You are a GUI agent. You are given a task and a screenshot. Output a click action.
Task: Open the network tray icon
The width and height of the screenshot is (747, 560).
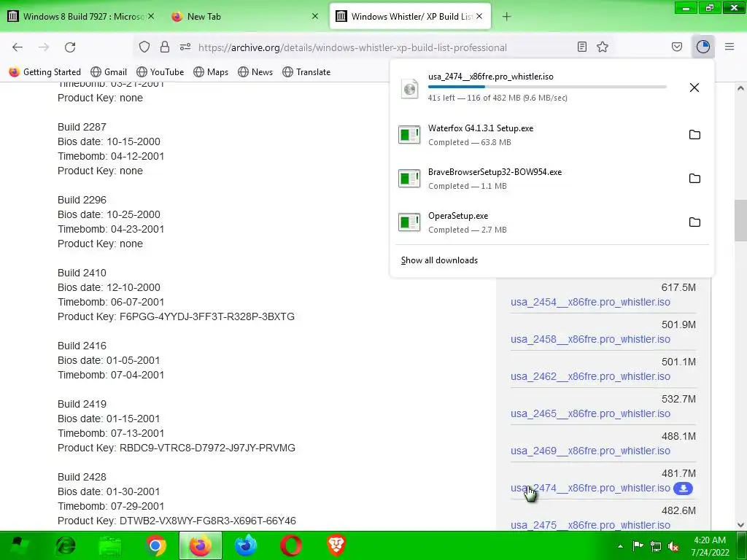point(656,546)
